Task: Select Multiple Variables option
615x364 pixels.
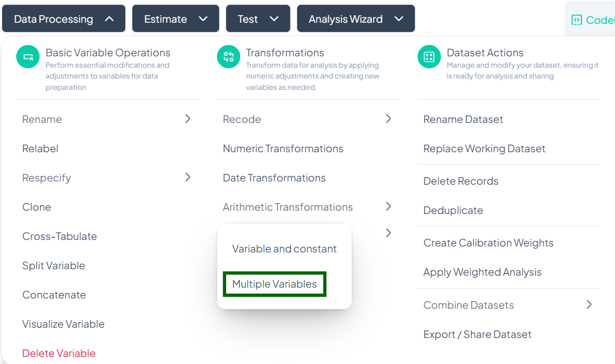Action: (x=274, y=284)
